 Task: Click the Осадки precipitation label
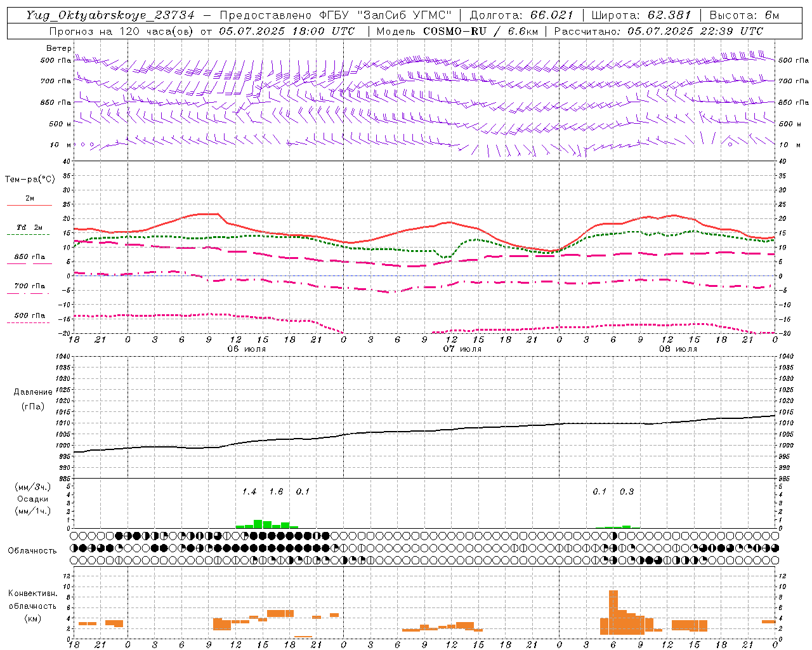click(x=33, y=499)
